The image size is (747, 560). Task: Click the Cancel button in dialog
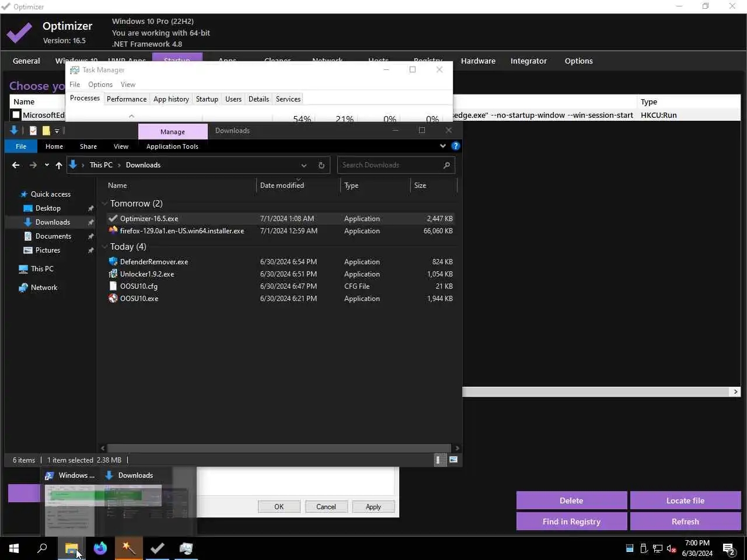click(326, 507)
